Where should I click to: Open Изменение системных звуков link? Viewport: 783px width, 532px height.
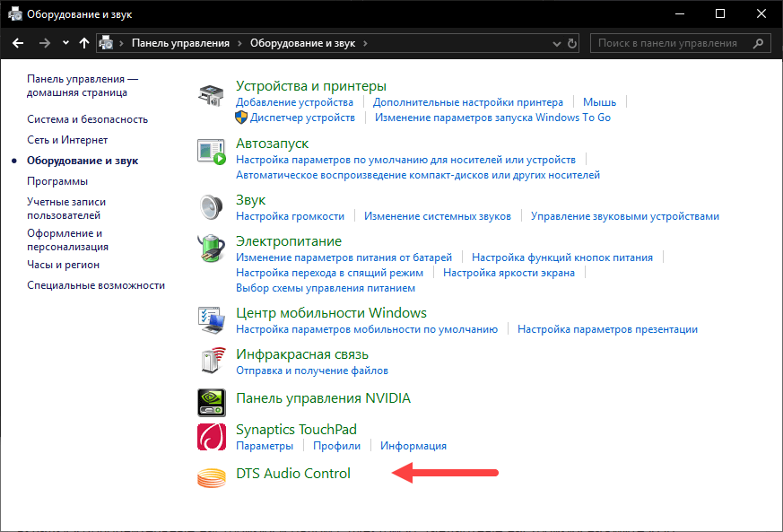[x=438, y=216]
